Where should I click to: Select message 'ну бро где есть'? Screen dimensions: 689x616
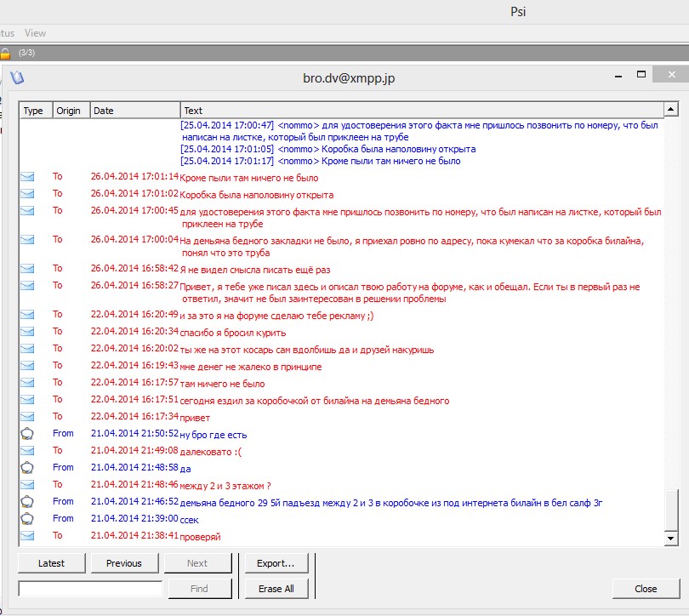coord(214,435)
